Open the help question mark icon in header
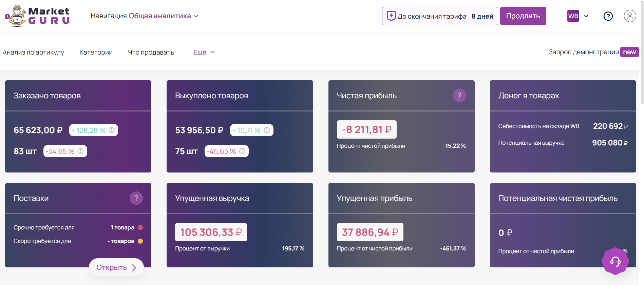This screenshot has height=285, width=644. click(608, 16)
